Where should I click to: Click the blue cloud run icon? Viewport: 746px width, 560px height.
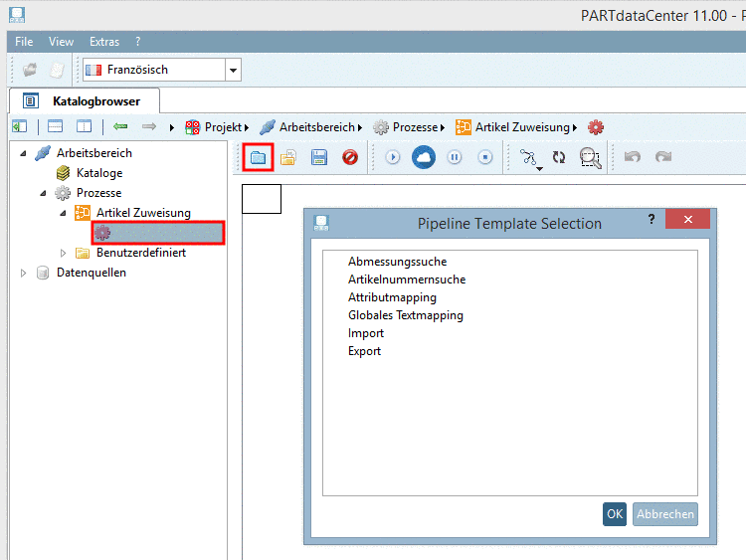tap(424, 157)
